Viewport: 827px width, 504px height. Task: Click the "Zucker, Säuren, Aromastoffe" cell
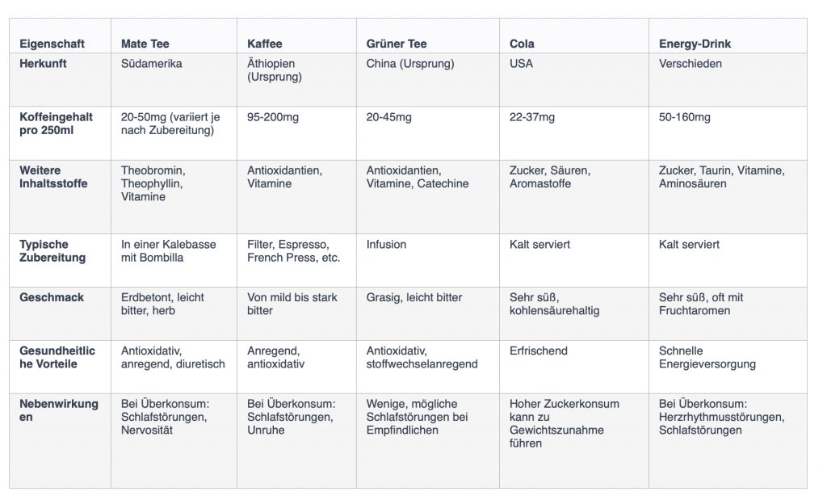pos(550,177)
